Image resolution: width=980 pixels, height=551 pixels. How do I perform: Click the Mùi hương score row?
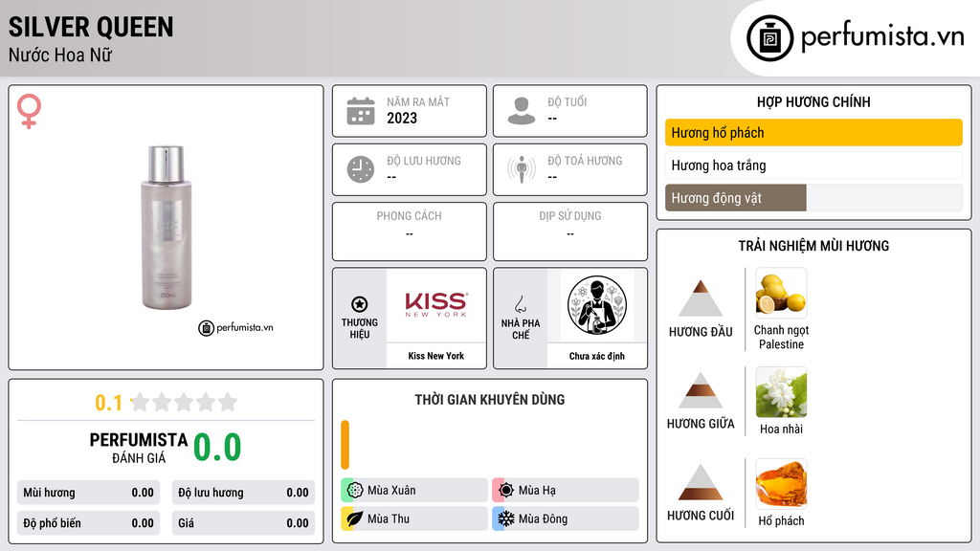point(89,493)
